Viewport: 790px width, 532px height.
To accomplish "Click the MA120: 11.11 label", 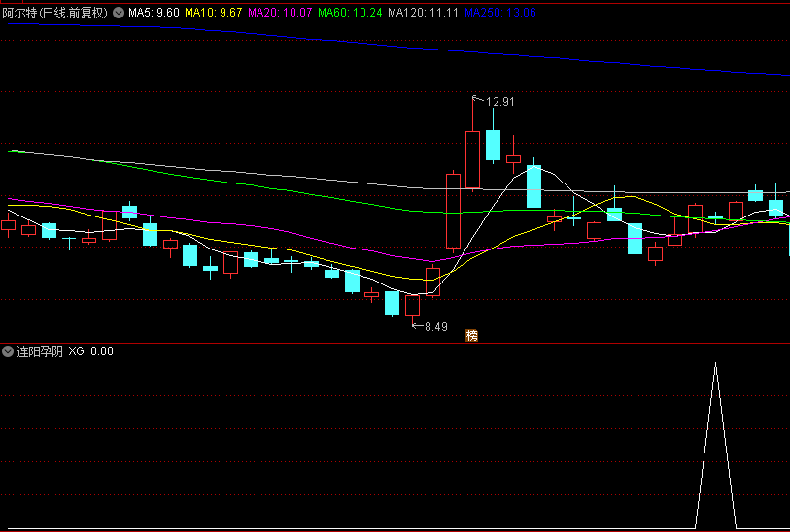I will click(424, 13).
